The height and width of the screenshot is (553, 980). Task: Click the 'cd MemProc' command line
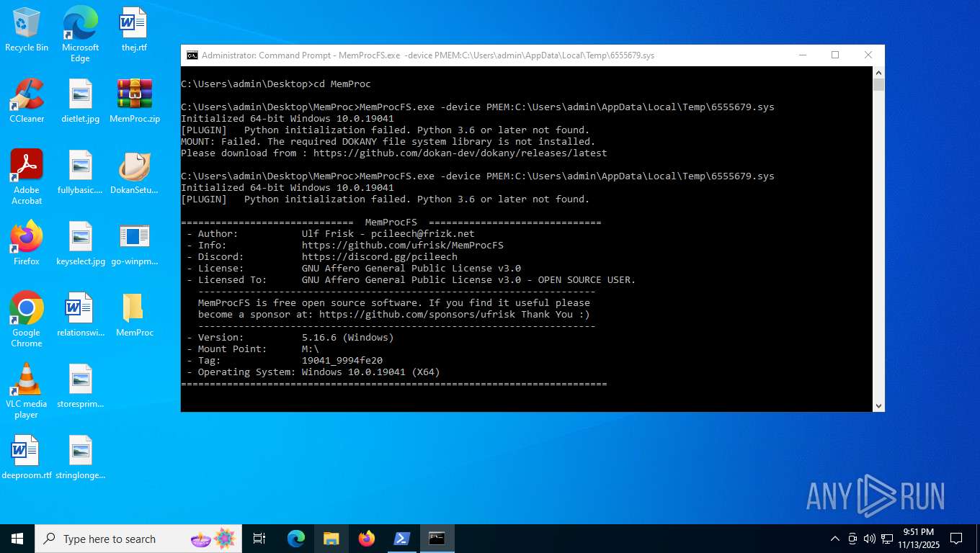(276, 84)
